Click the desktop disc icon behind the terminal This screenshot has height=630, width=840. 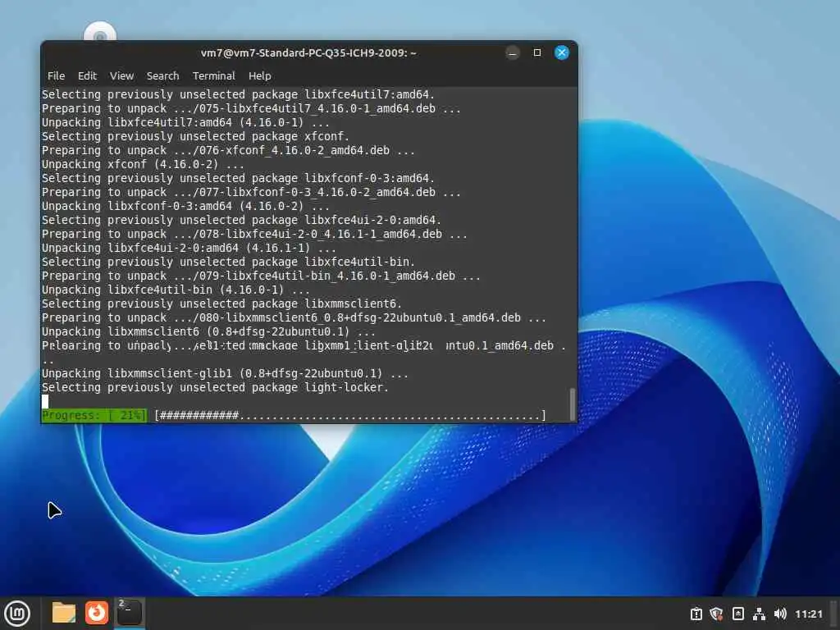pos(99,32)
